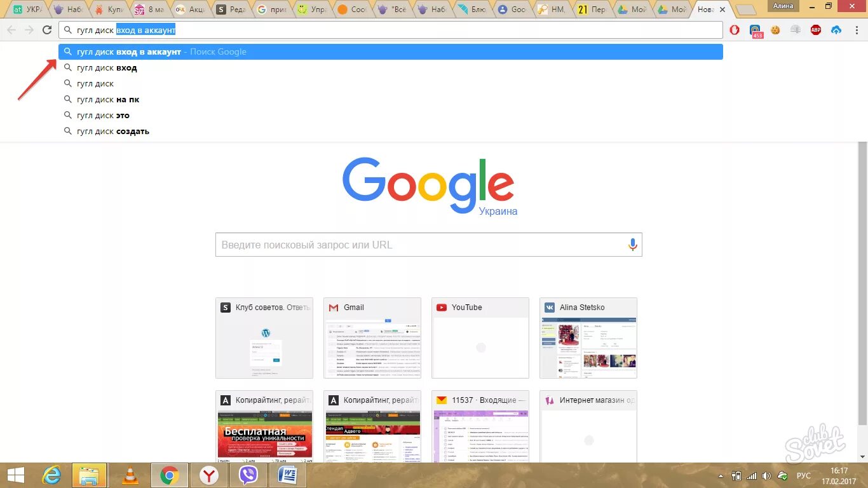The image size is (868, 488).
Task: Focus the Google search box
Action: (429, 245)
